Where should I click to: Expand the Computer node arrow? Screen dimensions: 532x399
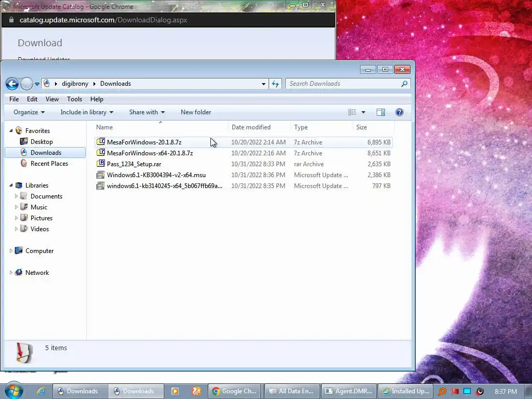coord(11,251)
